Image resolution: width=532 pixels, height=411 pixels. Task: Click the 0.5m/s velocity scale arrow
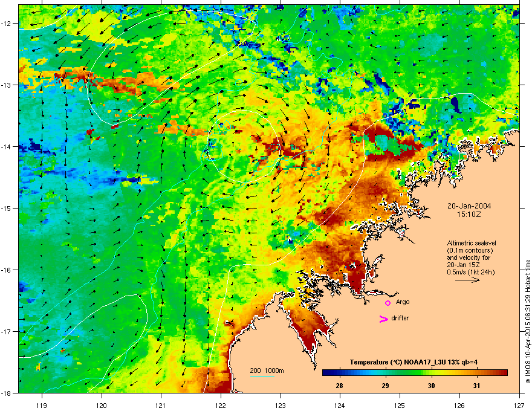[467, 280]
